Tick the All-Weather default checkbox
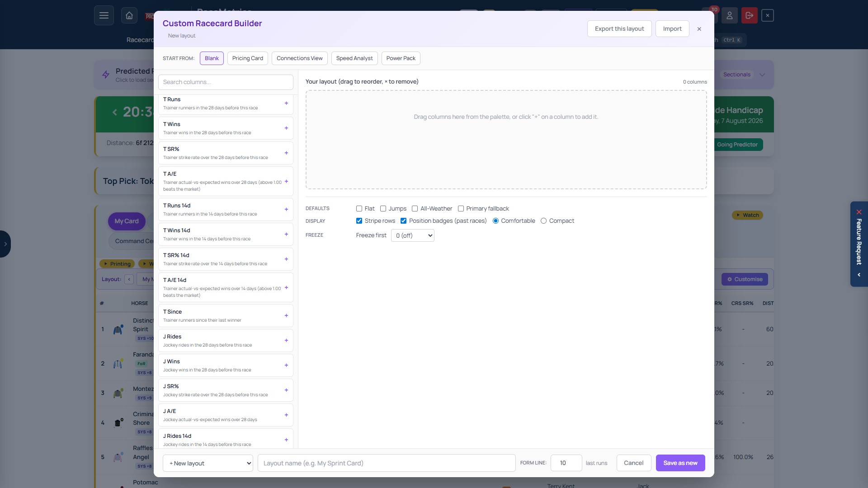 (x=415, y=209)
